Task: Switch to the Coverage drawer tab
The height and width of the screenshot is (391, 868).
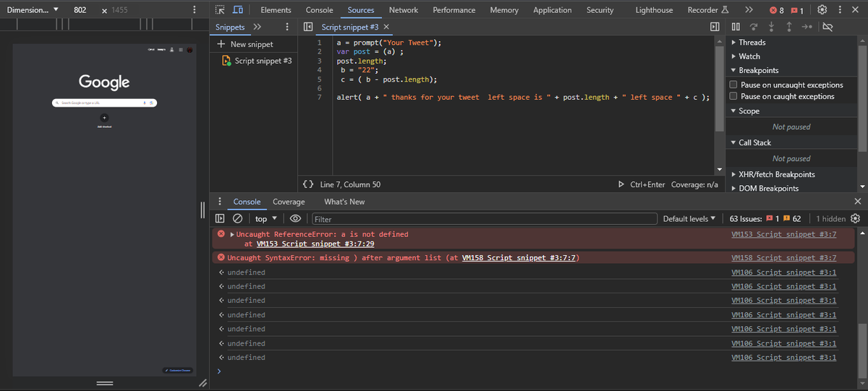Action: click(289, 202)
